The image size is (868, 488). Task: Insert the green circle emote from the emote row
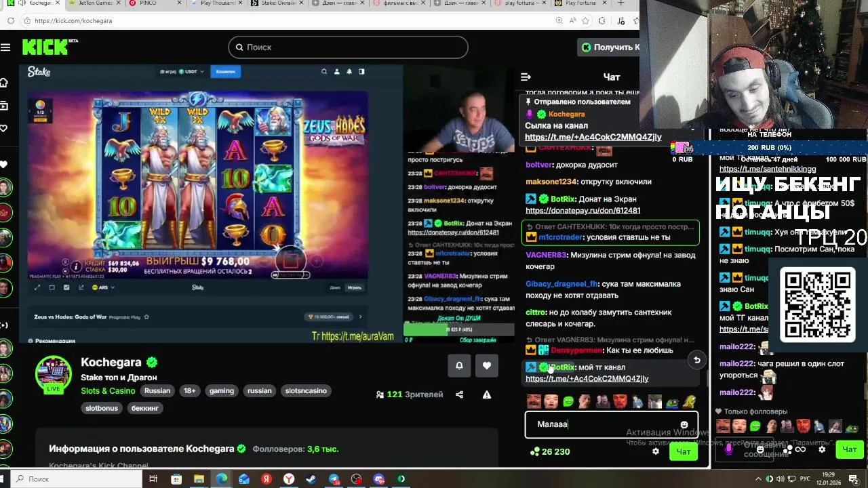click(568, 401)
